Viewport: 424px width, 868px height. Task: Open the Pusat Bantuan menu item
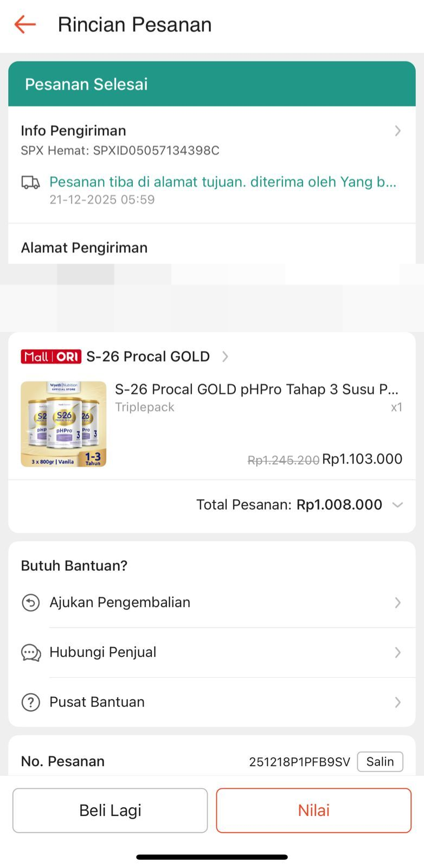click(97, 702)
